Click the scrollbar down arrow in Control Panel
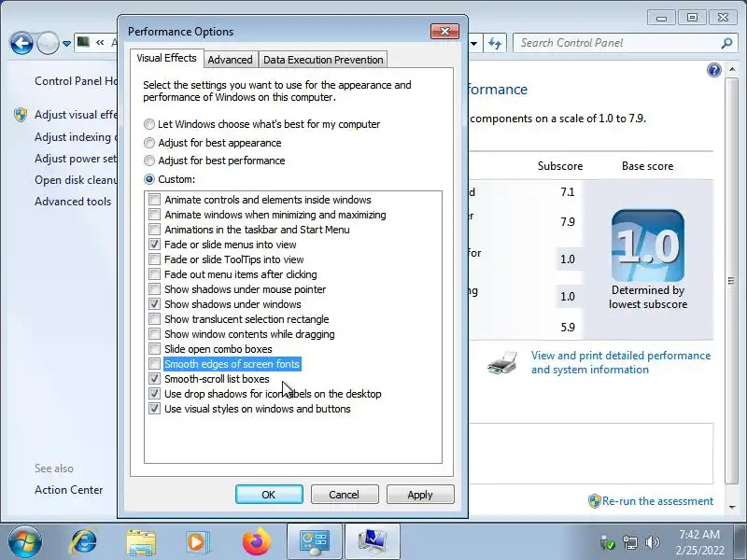The width and height of the screenshot is (747, 560). (732, 507)
